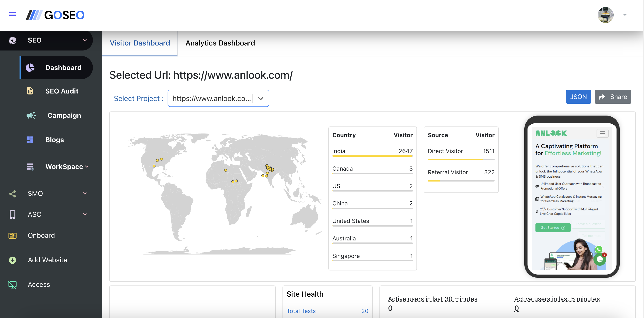The height and width of the screenshot is (318, 644).
Task: Click the Share button
Action: pyautogui.click(x=612, y=97)
